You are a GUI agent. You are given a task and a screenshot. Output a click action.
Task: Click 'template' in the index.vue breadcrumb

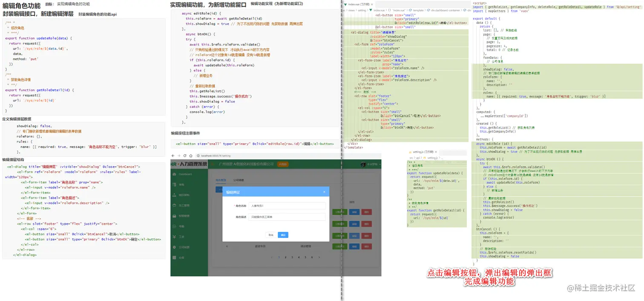(x=419, y=10)
